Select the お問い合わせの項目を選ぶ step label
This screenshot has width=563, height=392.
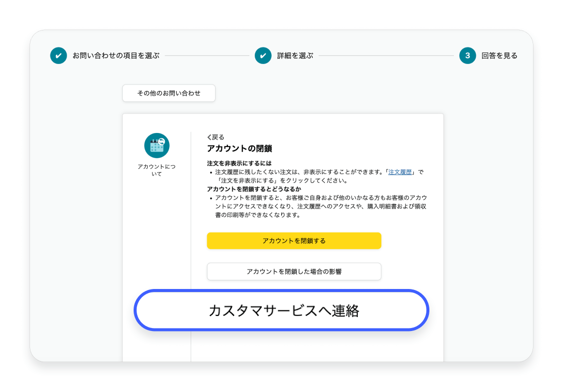click(x=116, y=55)
